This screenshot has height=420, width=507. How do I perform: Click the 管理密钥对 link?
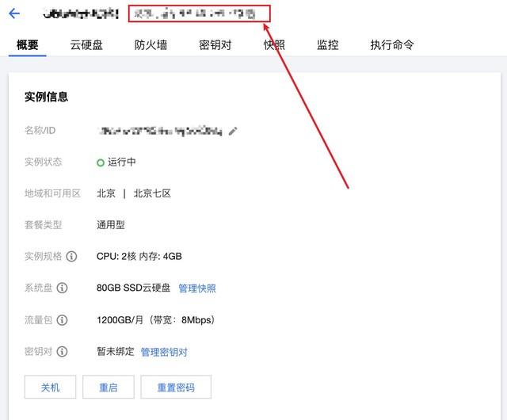(x=164, y=352)
